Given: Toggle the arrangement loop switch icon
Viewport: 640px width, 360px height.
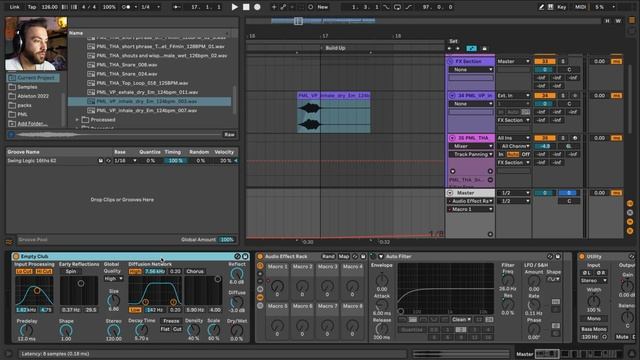Looking at the screenshot, I should [398, 7].
